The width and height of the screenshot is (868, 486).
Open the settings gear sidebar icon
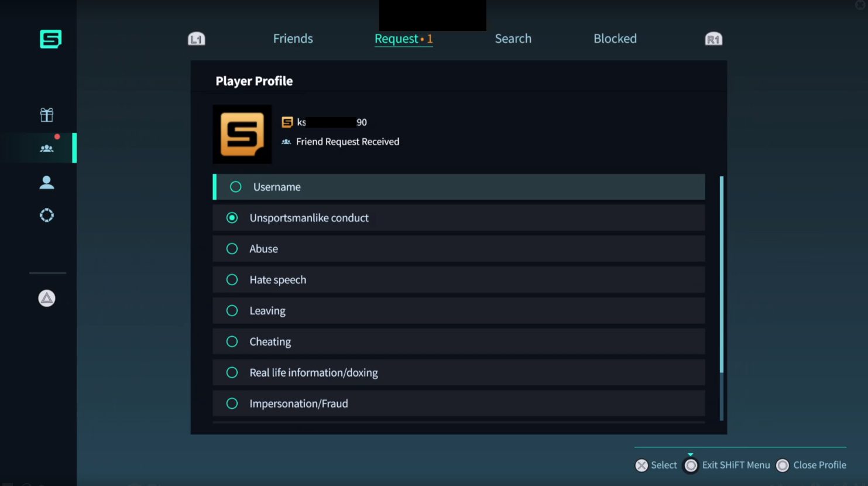pyautogui.click(x=47, y=215)
